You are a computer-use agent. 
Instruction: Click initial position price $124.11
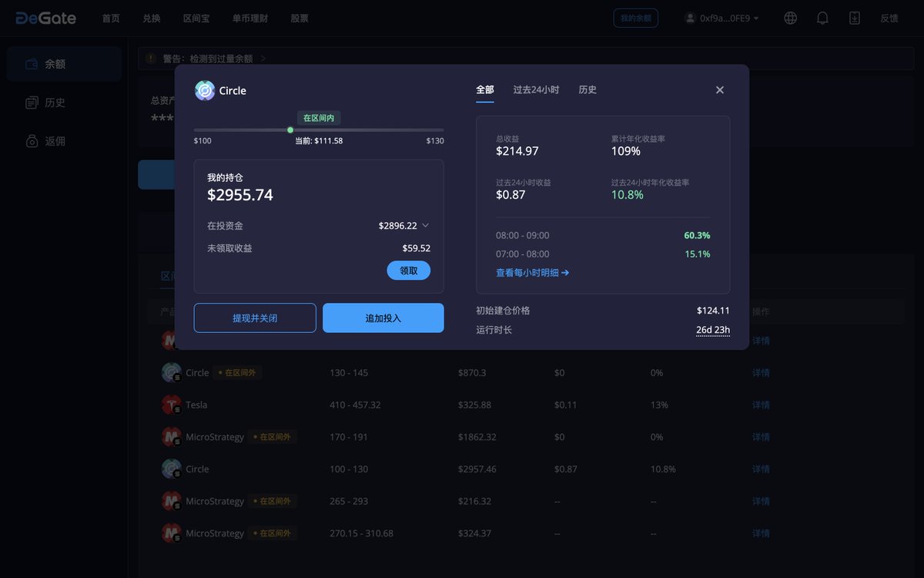(x=713, y=311)
